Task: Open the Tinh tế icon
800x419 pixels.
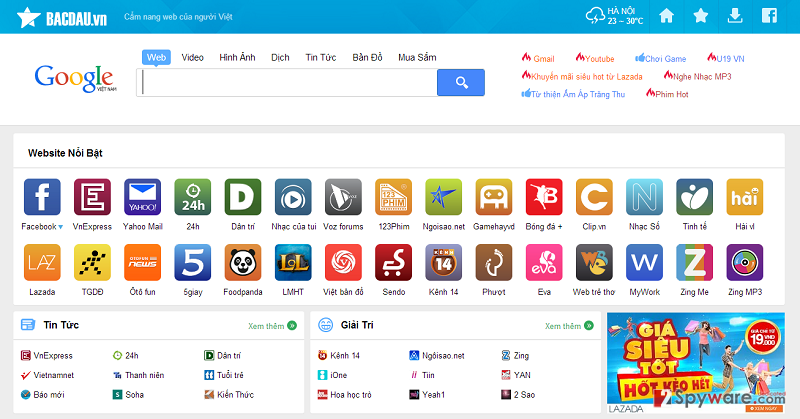Action: [694, 197]
